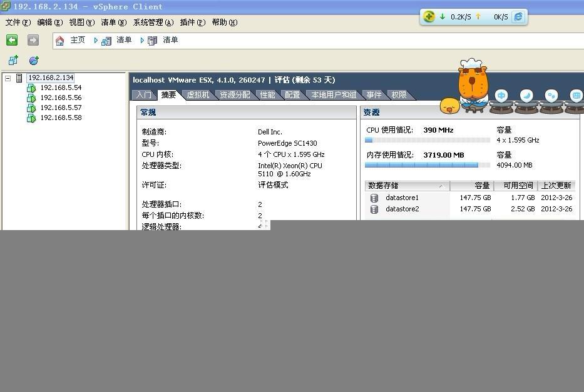The image size is (584, 392).
Task: Toggle the moon half-width input button
Action: tap(526, 96)
